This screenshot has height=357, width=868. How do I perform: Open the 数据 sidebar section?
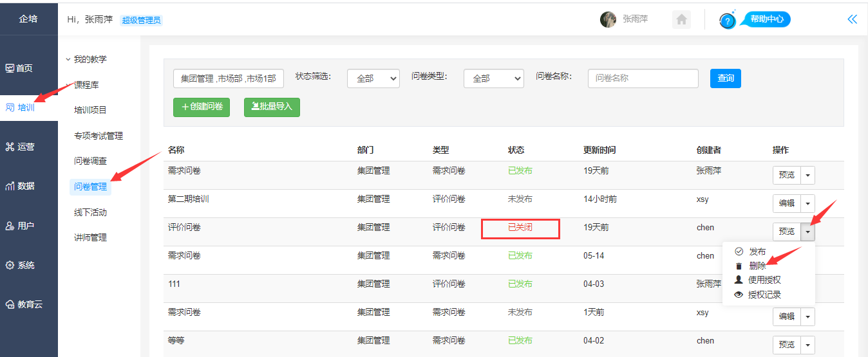coord(20,186)
